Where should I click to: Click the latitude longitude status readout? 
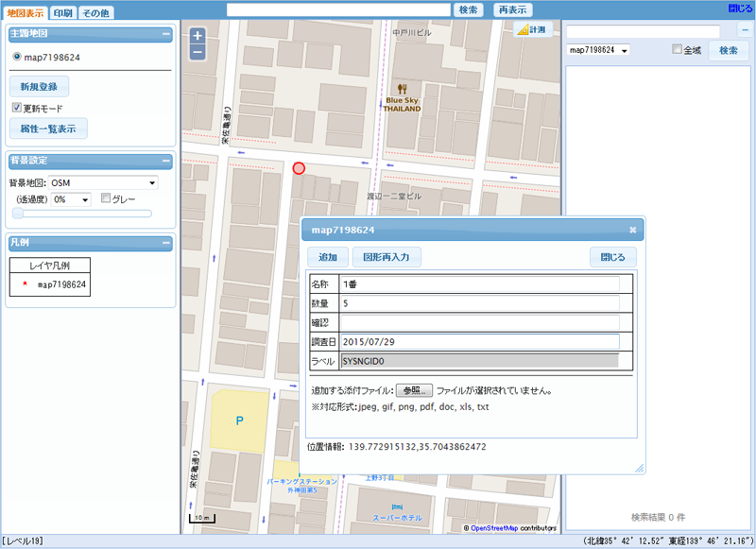click(668, 541)
